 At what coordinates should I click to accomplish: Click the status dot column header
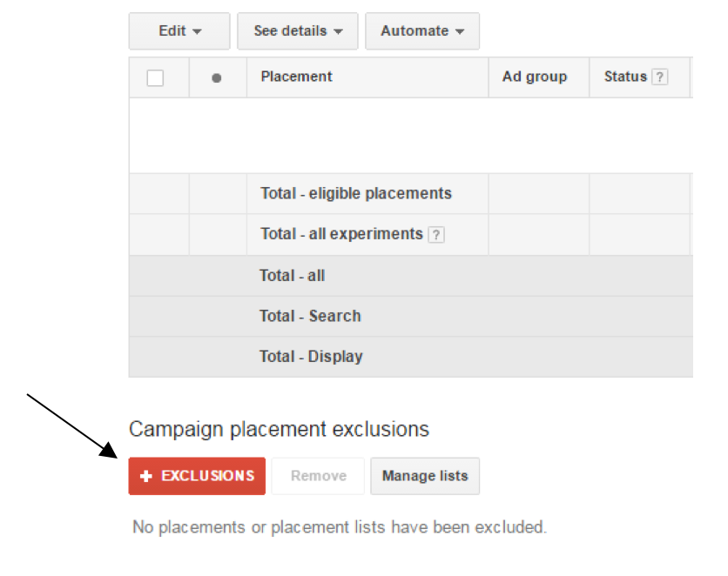click(216, 78)
